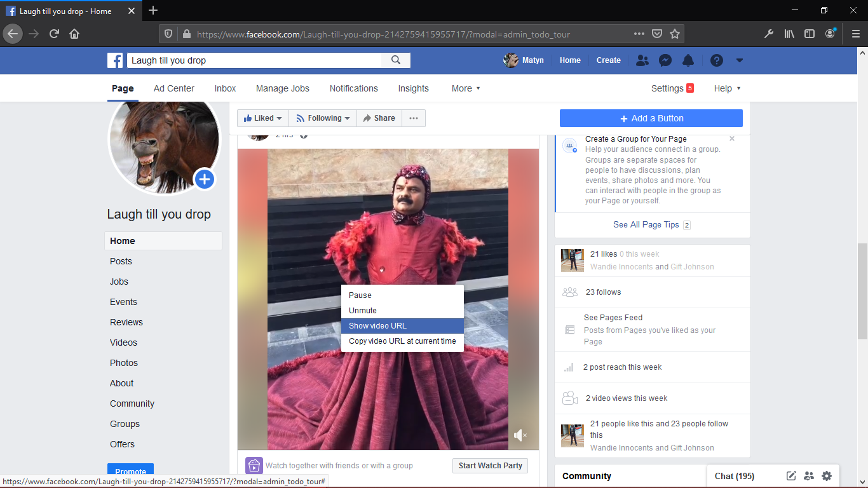Click the blue plus on profile picture
The height and width of the screenshot is (488, 868).
pos(204,179)
